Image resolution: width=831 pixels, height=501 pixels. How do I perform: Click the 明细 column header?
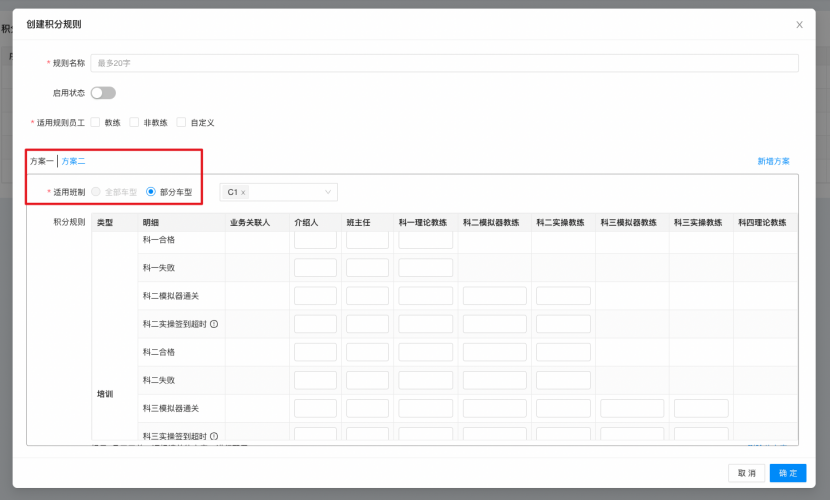click(151, 223)
